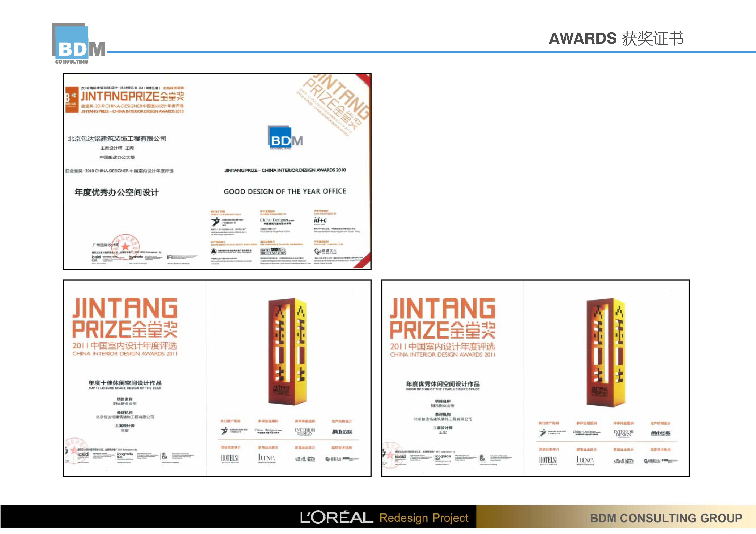Click the red official stamp on the 2010 certificate
Screen dimensions: 756x534
pos(126,246)
